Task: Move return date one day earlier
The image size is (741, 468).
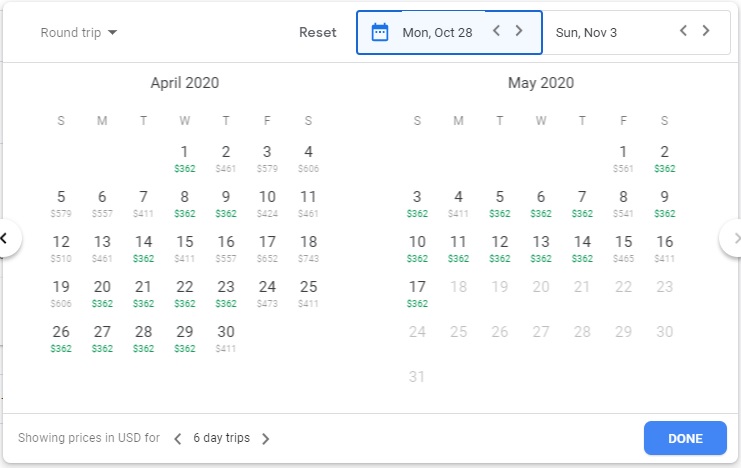Action: pyautogui.click(x=684, y=31)
